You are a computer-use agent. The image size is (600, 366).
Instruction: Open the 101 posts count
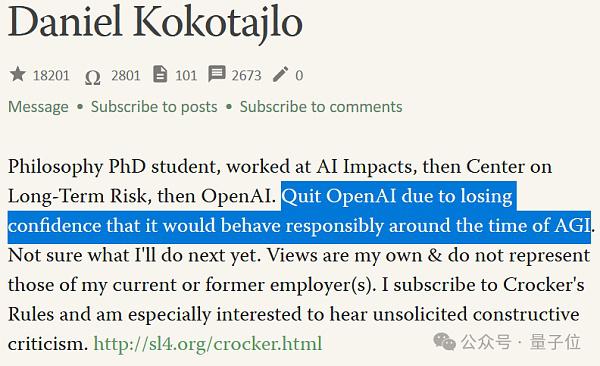(x=186, y=75)
